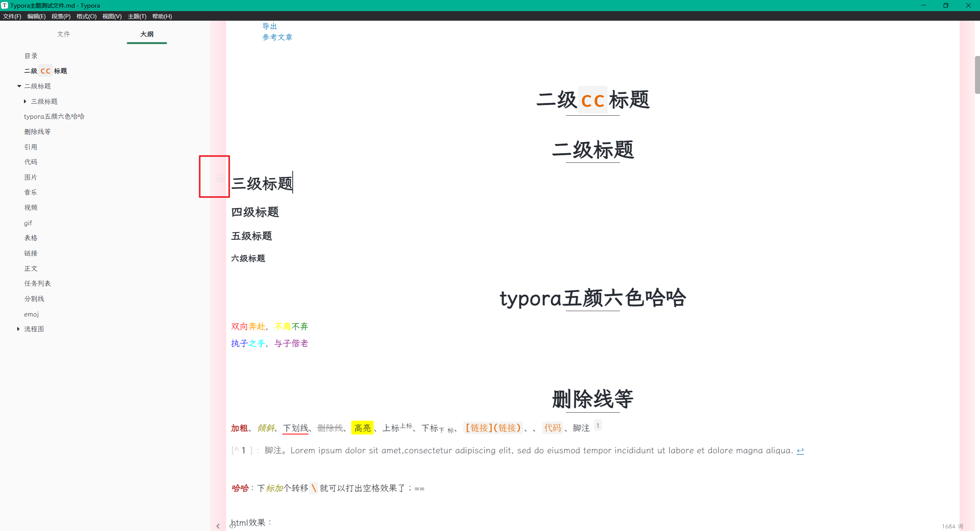Image resolution: width=980 pixels, height=531 pixels.
Task: Click the bold red 加粗 text
Action: [239, 428]
